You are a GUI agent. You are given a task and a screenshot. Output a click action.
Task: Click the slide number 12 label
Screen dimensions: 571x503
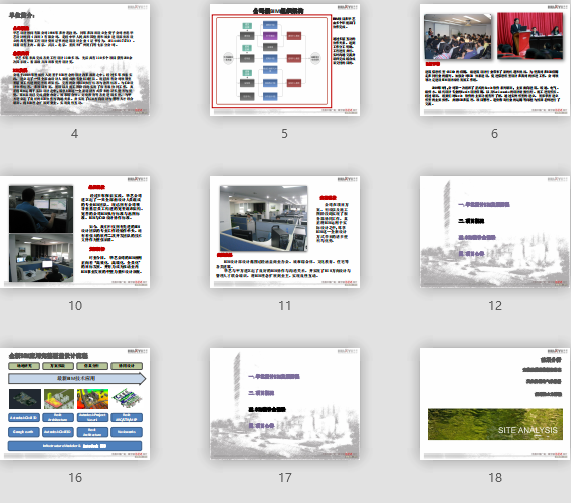pos(495,306)
